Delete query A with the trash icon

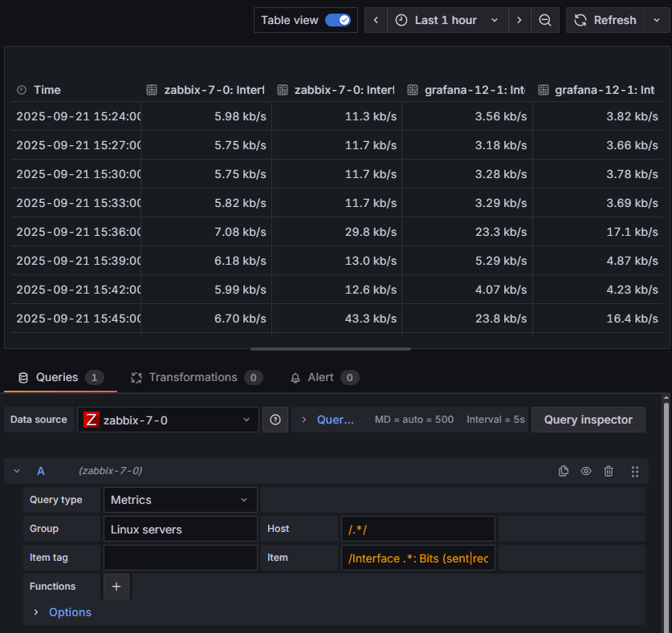tap(609, 471)
